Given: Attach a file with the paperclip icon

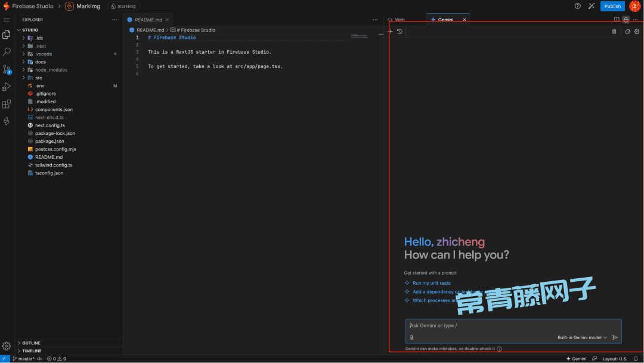Looking at the screenshot, I should (411, 337).
